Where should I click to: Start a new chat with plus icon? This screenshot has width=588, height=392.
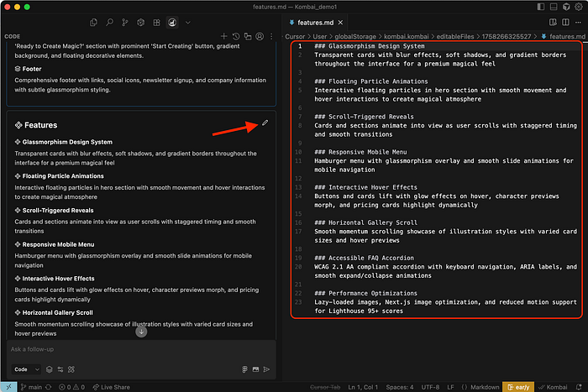pyautogui.click(x=224, y=37)
